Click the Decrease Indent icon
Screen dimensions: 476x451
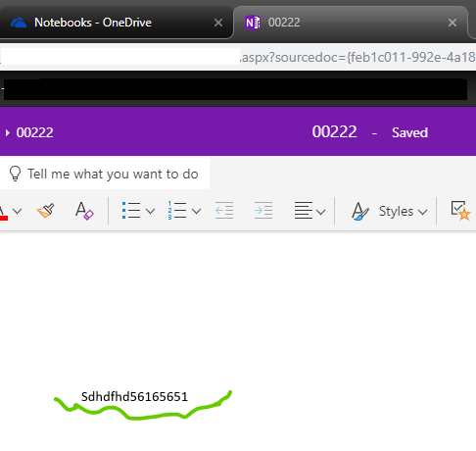224,211
